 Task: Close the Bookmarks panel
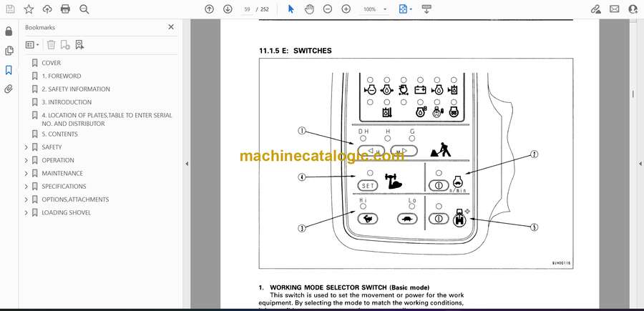[x=171, y=27]
